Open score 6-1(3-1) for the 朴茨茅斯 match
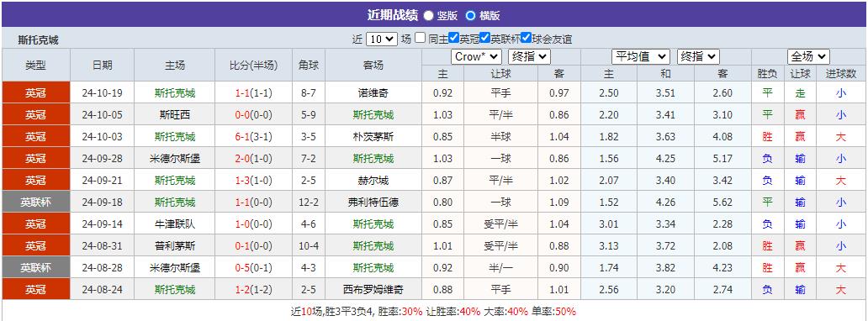The height and width of the screenshot is (321, 868). pyautogui.click(x=253, y=137)
